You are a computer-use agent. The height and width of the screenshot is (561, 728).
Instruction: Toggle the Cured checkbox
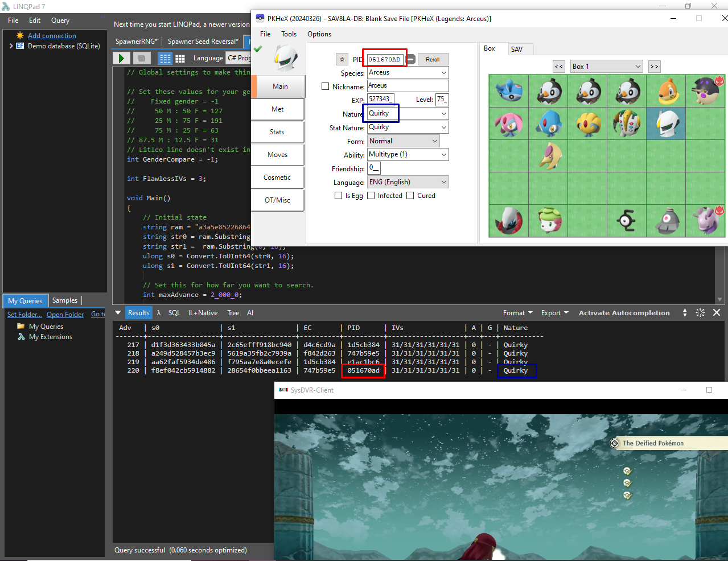410,196
